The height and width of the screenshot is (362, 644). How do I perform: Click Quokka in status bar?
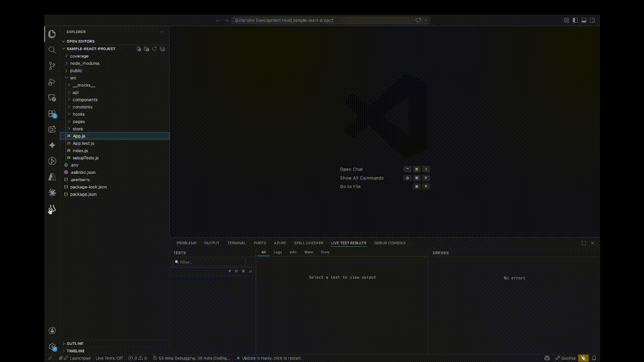tap(566, 358)
